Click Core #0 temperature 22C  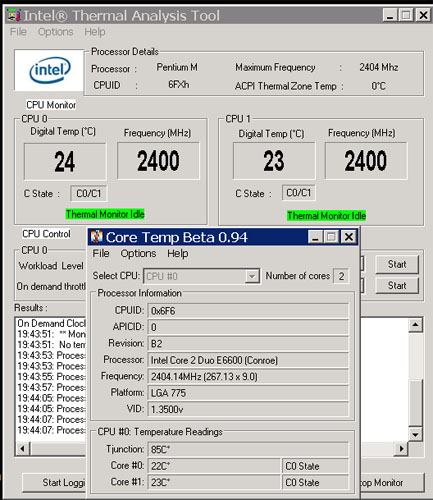coord(214,466)
